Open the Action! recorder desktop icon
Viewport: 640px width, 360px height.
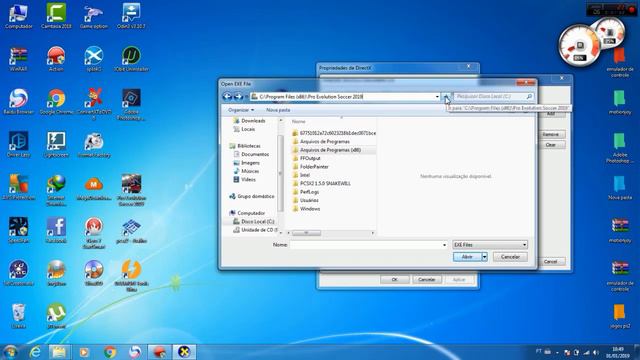(x=56, y=59)
